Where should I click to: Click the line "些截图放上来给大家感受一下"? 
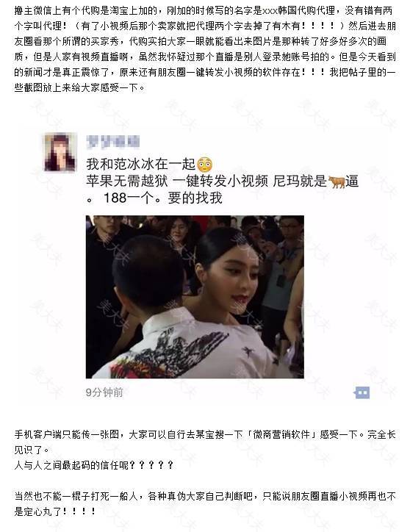pyautogui.click(x=80, y=88)
